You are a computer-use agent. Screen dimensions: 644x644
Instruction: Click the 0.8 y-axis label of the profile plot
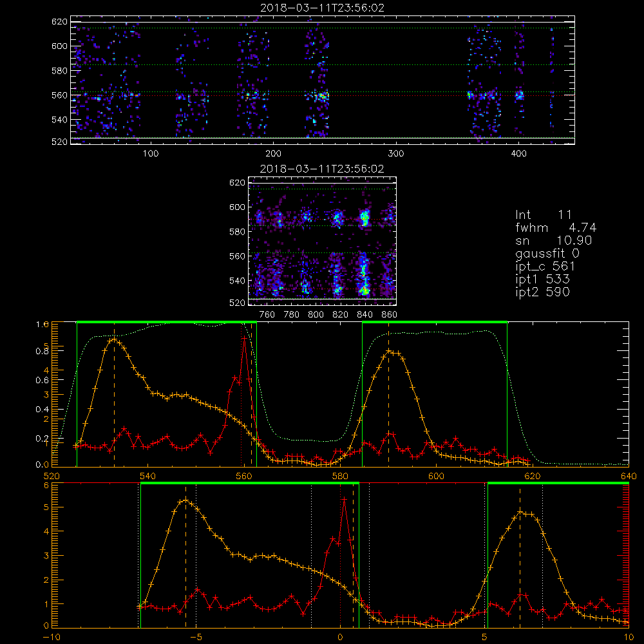pos(43,351)
